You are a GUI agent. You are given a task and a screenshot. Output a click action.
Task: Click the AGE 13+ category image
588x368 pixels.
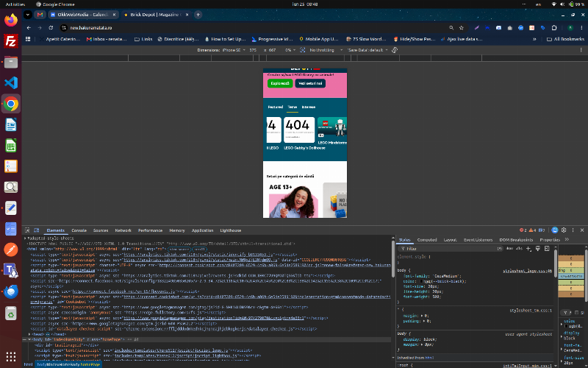[x=293, y=199]
